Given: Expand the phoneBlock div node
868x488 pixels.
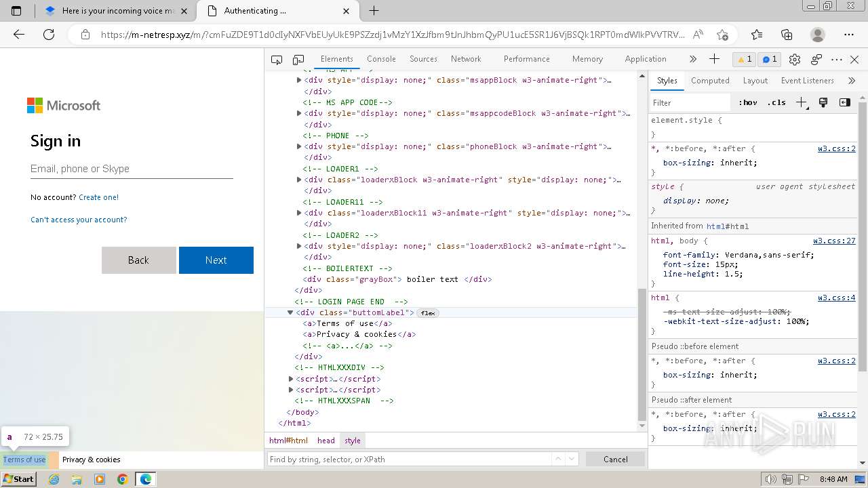Looking at the screenshot, I should click(299, 146).
